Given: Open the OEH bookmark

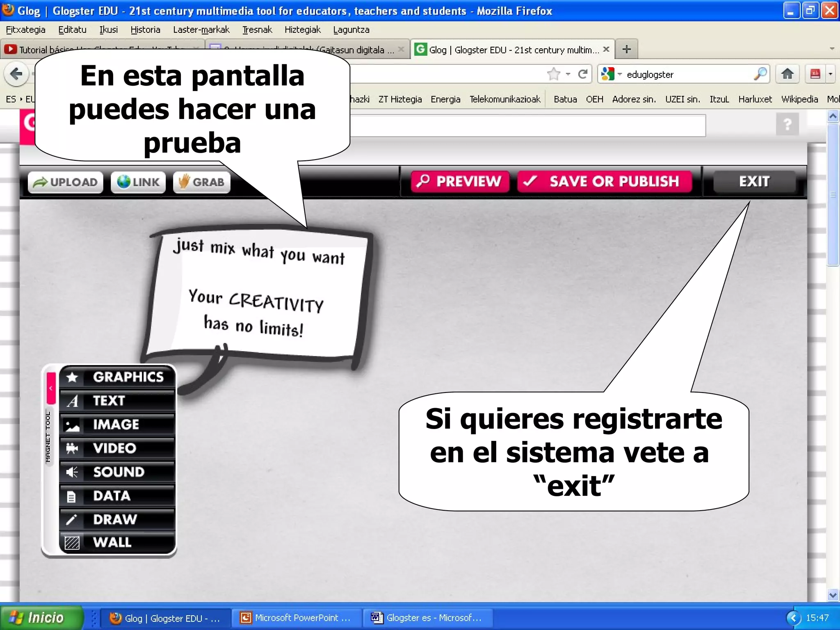Looking at the screenshot, I should [x=595, y=99].
